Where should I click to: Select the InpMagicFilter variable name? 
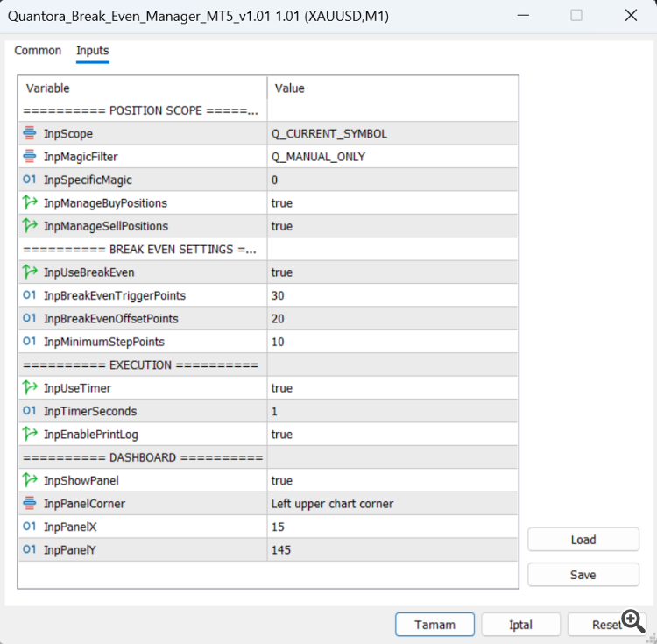(x=81, y=157)
